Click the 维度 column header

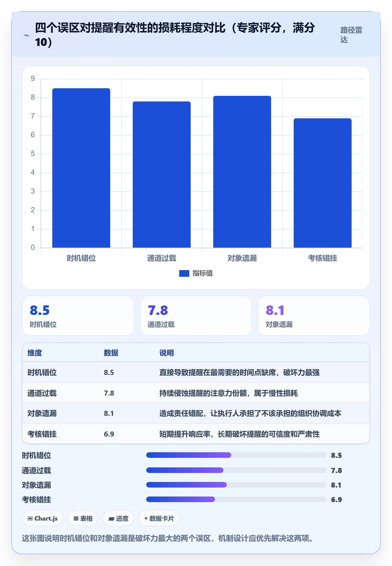[35, 353]
